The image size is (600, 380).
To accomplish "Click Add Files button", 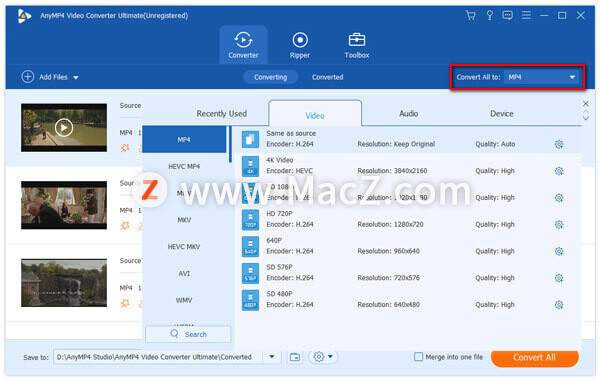I will 44,77.
